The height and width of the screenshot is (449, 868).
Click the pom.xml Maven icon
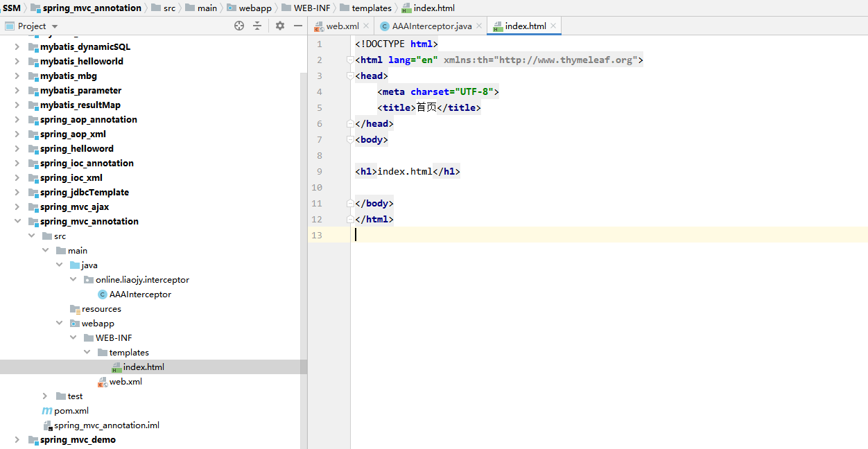point(47,410)
